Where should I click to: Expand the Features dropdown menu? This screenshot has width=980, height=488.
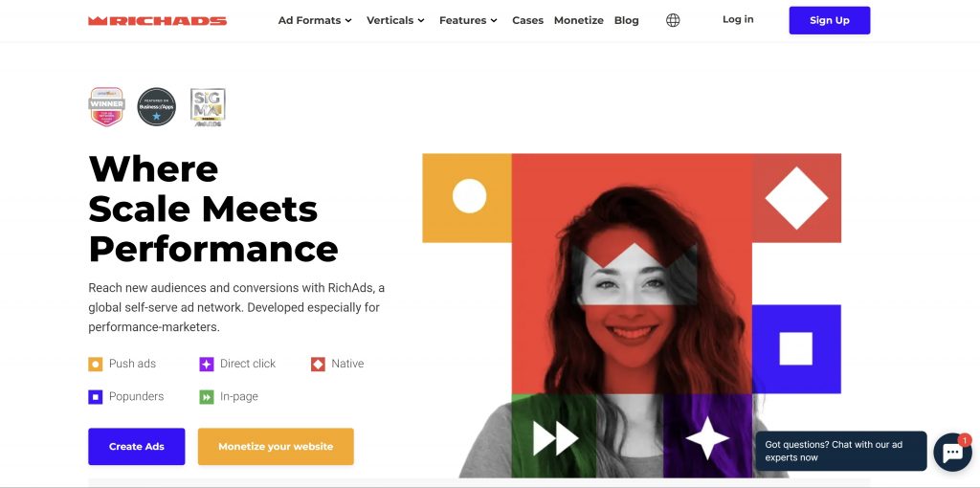tap(468, 20)
